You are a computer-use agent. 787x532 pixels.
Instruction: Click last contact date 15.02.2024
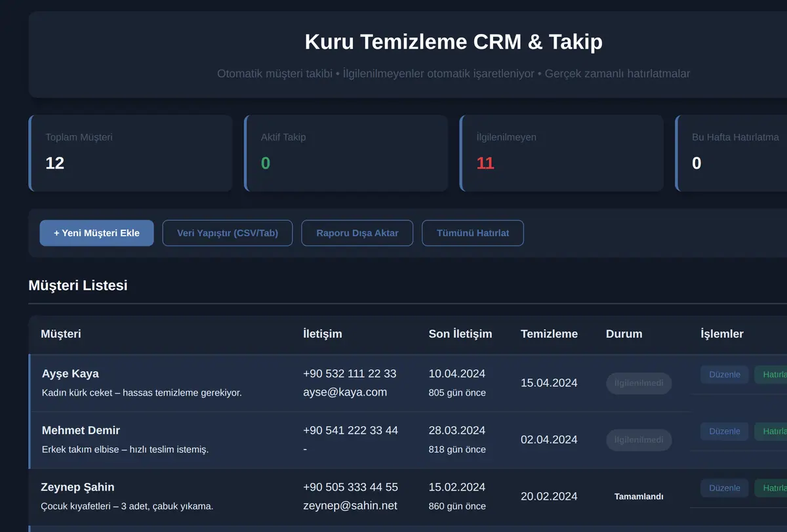pos(457,487)
